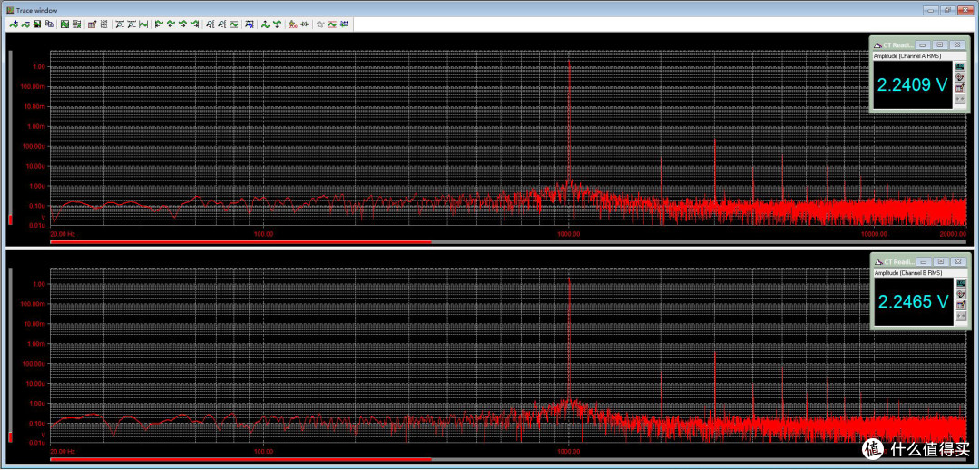This screenshot has width=980, height=470.
Task: Click the green wave between vertical bars icon
Action: click(x=143, y=24)
